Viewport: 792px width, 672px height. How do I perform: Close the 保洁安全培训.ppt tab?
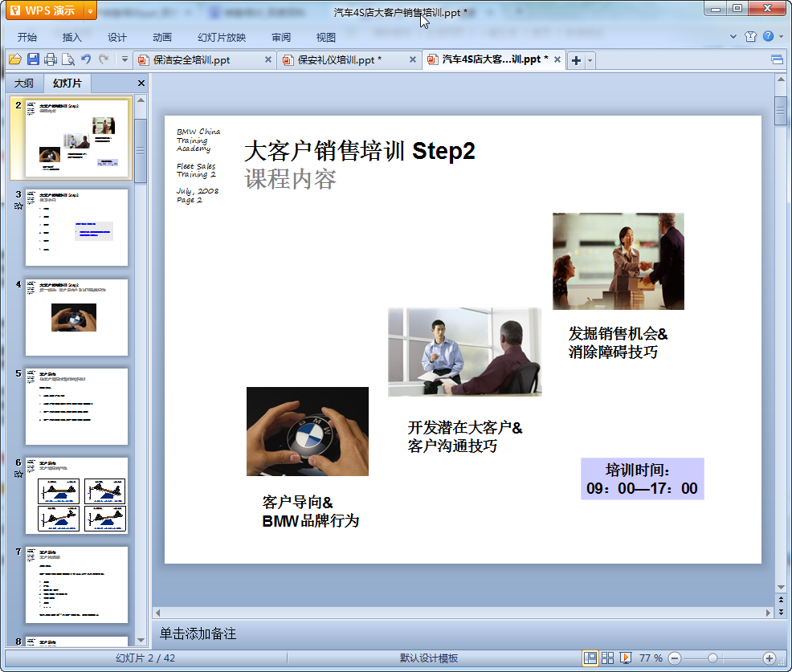[268, 59]
